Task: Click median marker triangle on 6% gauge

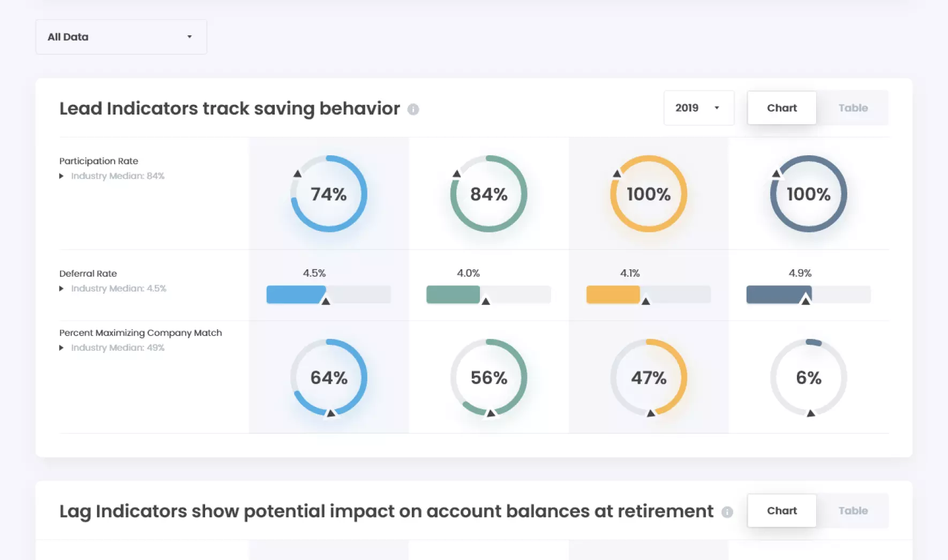Action: (811, 413)
